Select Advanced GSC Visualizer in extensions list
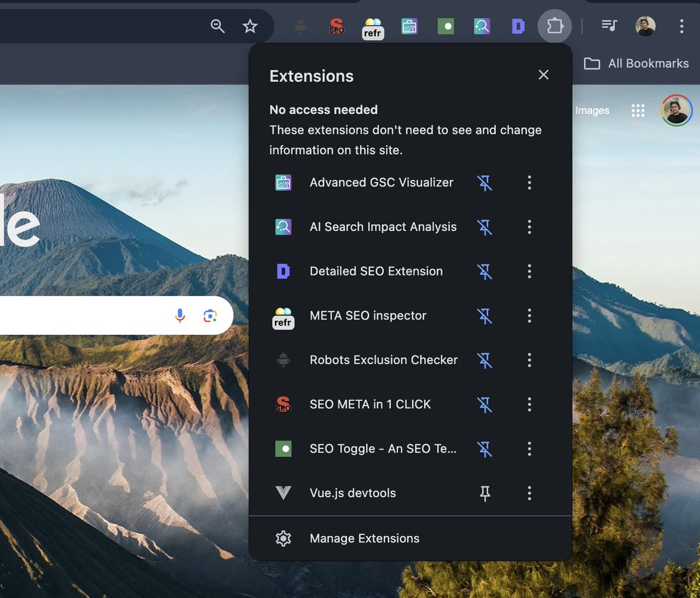This screenshot has height=598, width=700. (x=367, y=183)
